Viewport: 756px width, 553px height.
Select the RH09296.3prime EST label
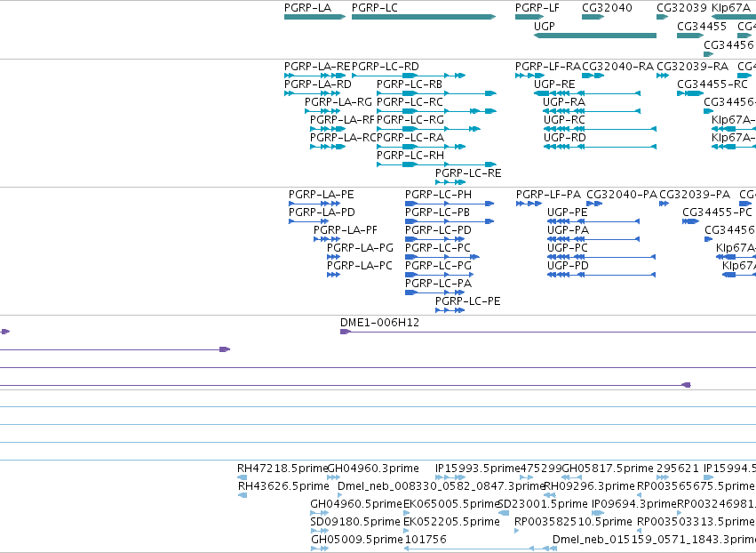tap(589, 486)
